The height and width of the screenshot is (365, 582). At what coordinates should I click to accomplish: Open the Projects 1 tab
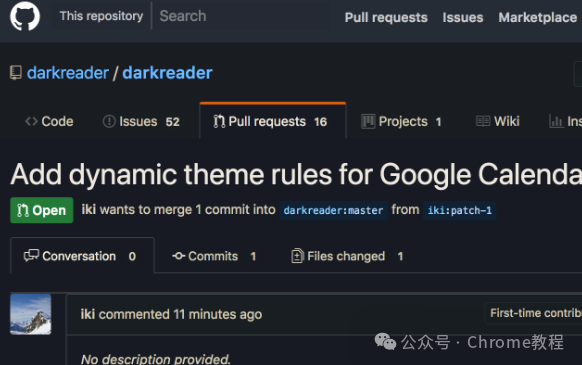(402, 121)
